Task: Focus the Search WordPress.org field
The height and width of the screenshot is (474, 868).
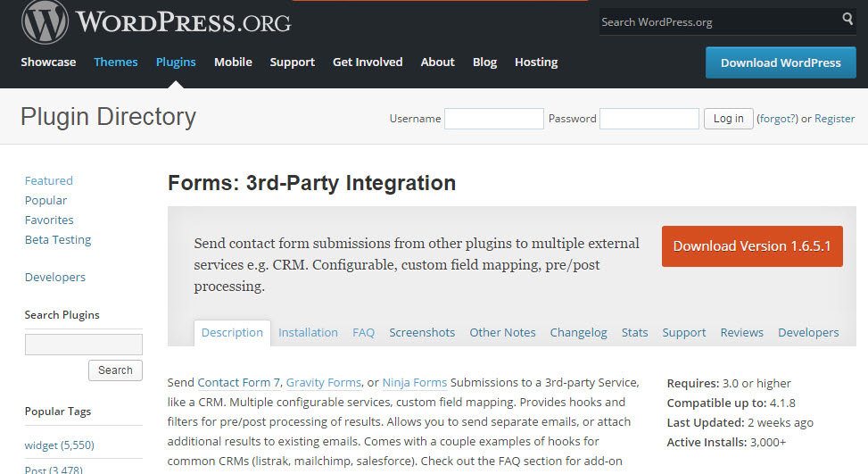Action: (720, 22)
